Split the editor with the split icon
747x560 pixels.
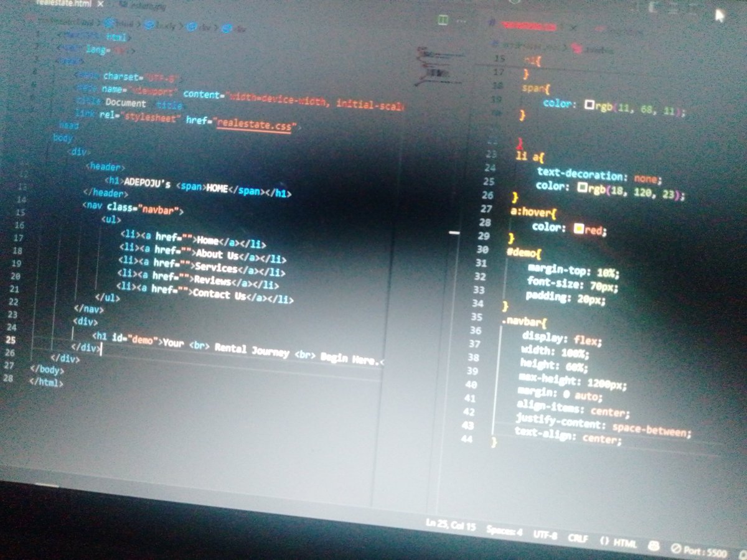pyautogui.click(x=443, y=20)
